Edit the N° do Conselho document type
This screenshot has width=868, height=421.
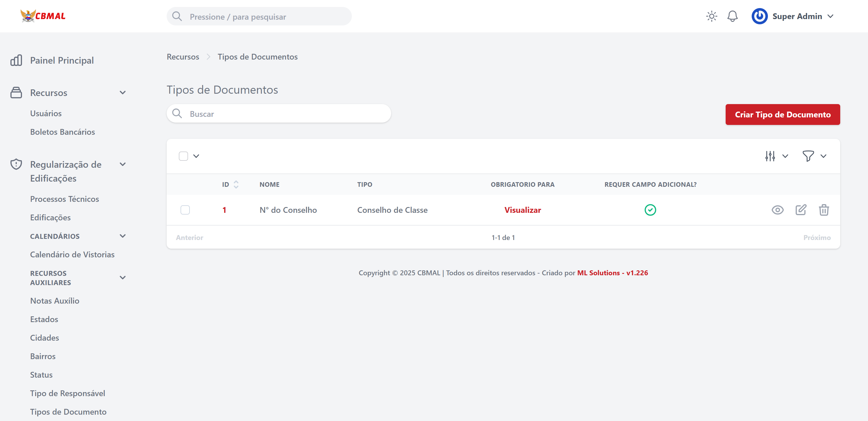(x=801, y=210)
